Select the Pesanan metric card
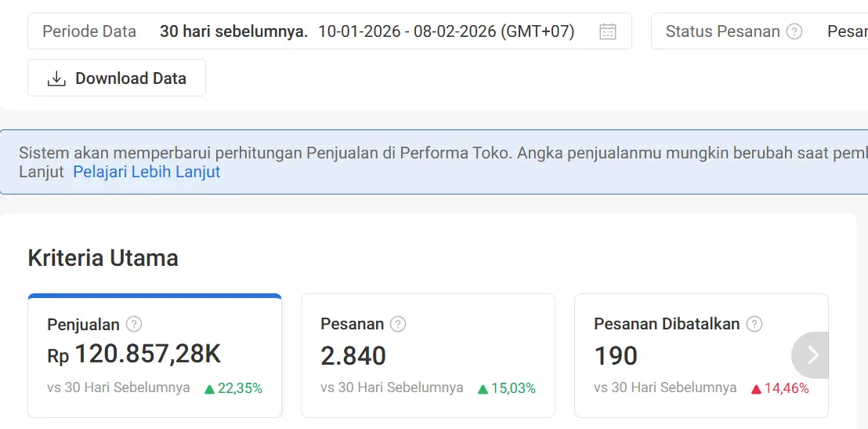The image size is (868, 429). (x=428, y=355)
